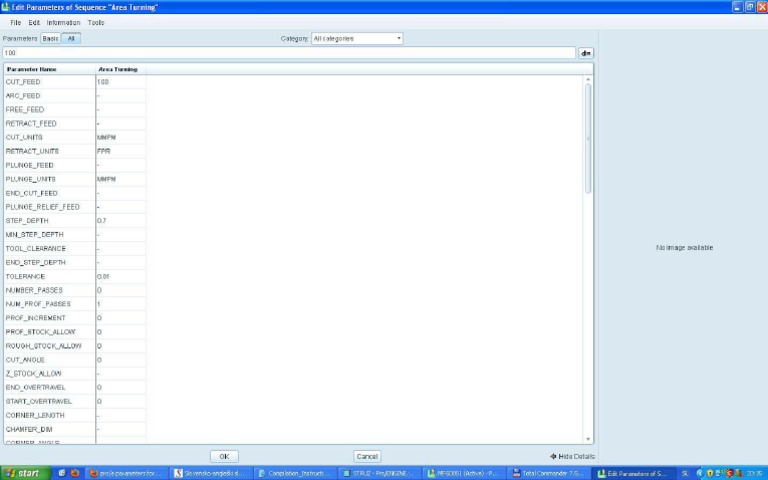The width and height of the screenshot is (768, 480).
Task: Select the PROF_INCREMENT parameter name
Action: (35, 318)
